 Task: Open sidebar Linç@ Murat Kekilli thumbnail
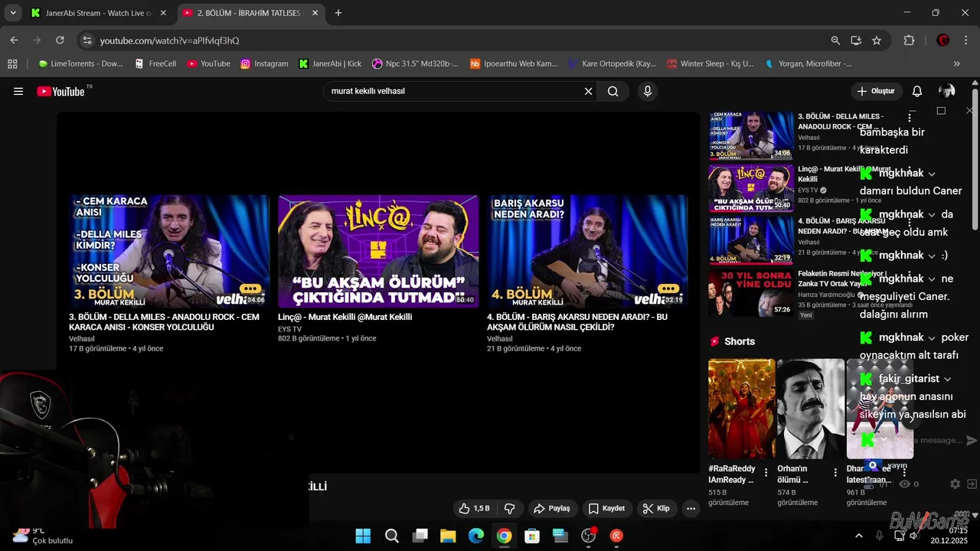point(751,188)
